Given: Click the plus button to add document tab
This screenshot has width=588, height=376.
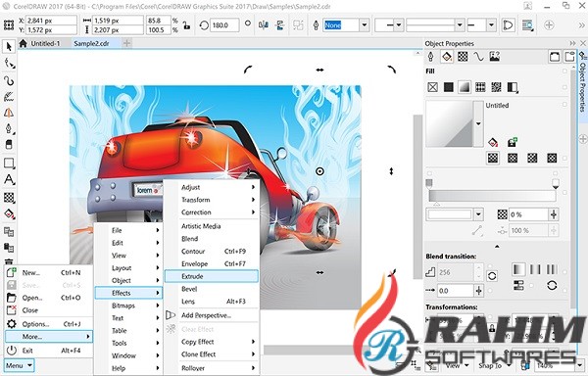Looking at the screenshot, I should coord(126,43).
